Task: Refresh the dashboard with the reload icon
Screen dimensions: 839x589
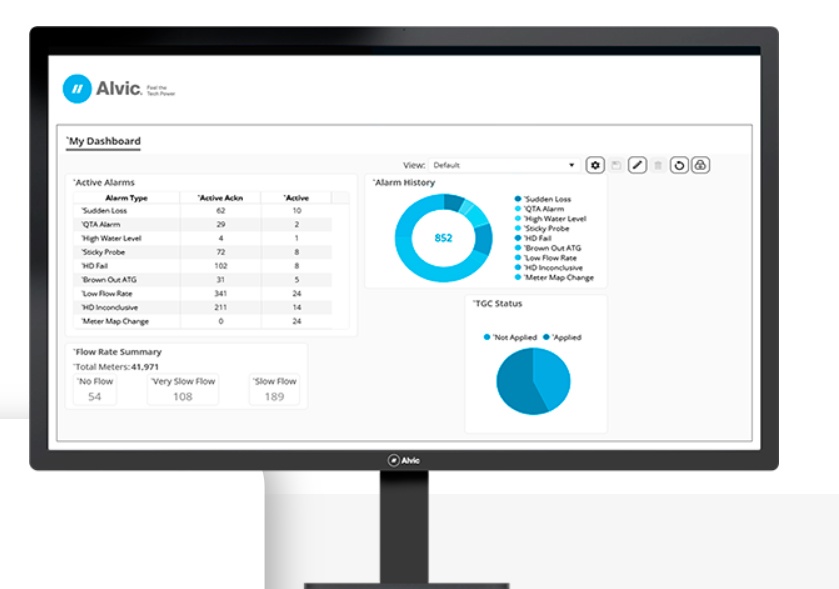Action: tap(679, 165)
